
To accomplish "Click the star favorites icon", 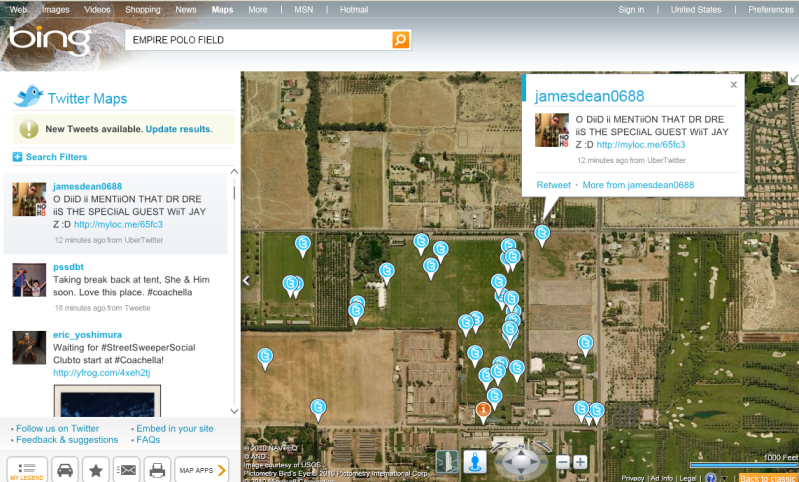I will click(x=96, y=470).
